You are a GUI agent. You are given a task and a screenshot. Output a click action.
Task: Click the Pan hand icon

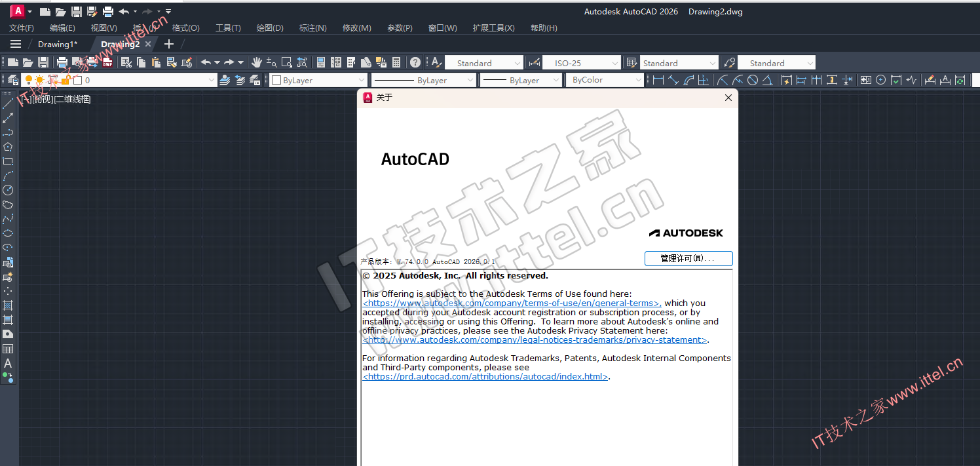point(257,62)
